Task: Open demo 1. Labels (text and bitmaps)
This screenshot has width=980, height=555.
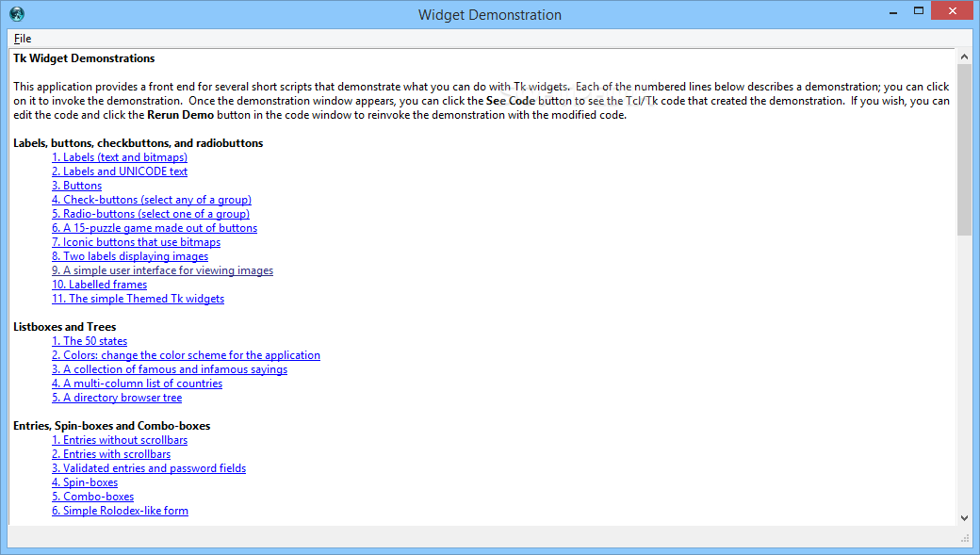Action: click(x=120, y=157)
